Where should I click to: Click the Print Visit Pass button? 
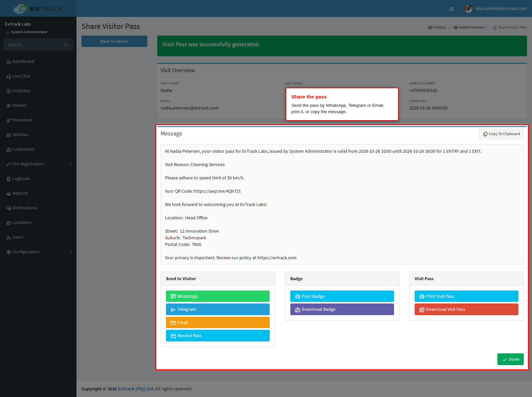(466, 296)
